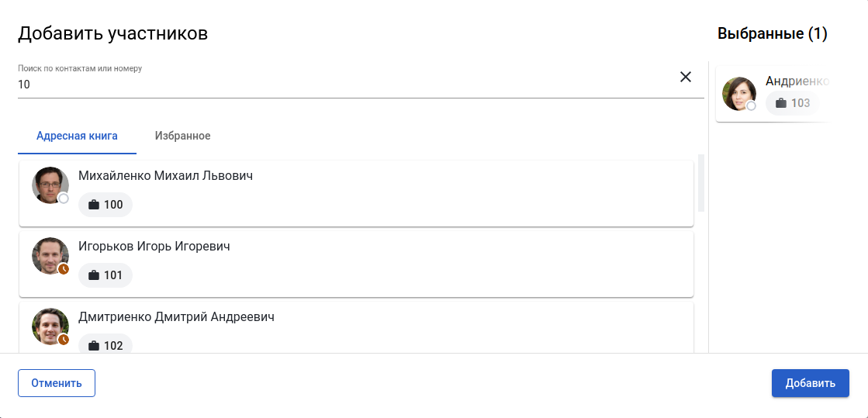
Task: Click briefcase icon next to extension 100
Action: point(94,205)
